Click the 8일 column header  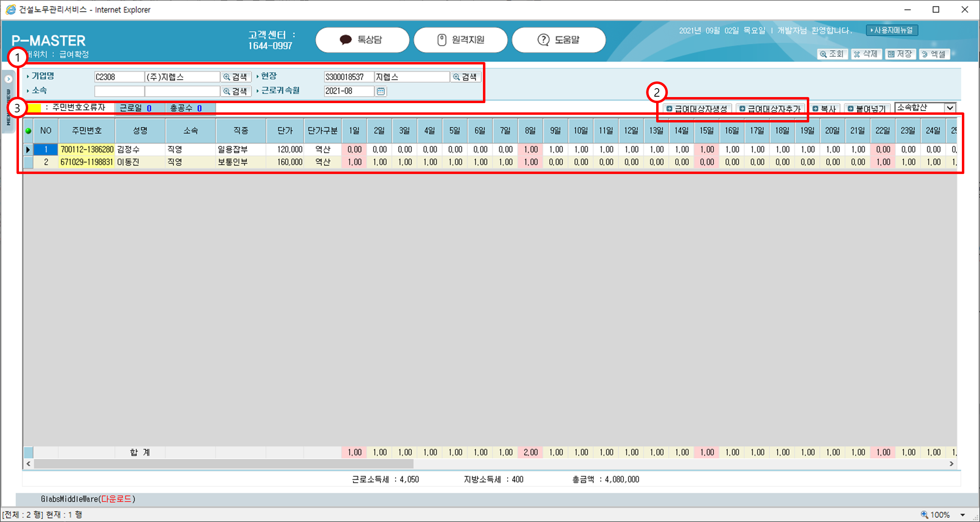[530, 130]
